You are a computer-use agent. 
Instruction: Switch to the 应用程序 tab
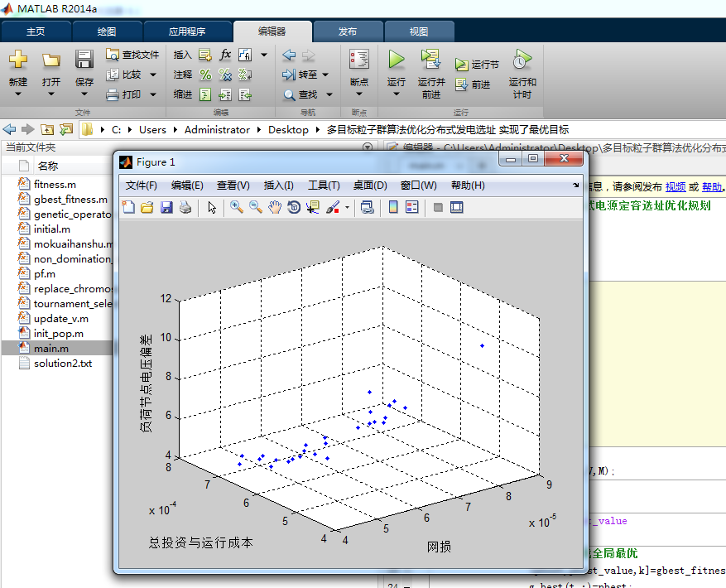(187, 31)
